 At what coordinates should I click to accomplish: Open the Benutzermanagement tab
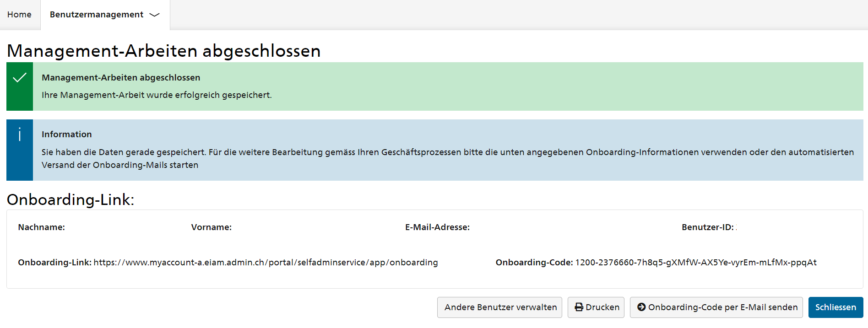coord(105,15)
